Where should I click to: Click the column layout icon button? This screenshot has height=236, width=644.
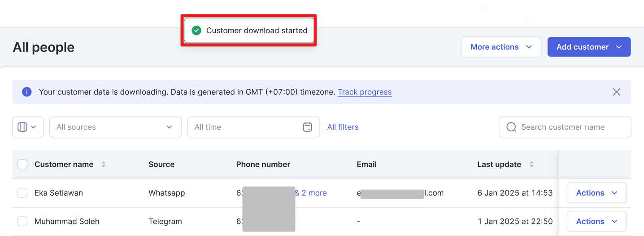pos(28,127)
